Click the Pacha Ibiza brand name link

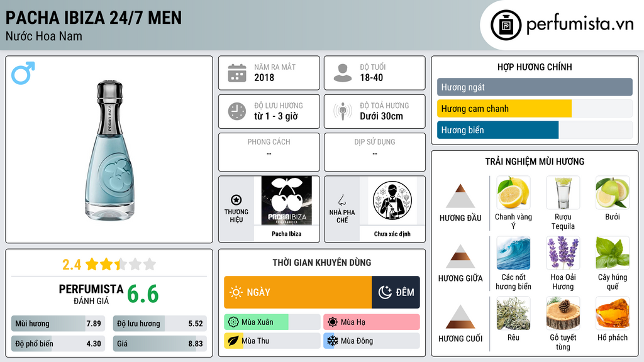pos(286,234)
